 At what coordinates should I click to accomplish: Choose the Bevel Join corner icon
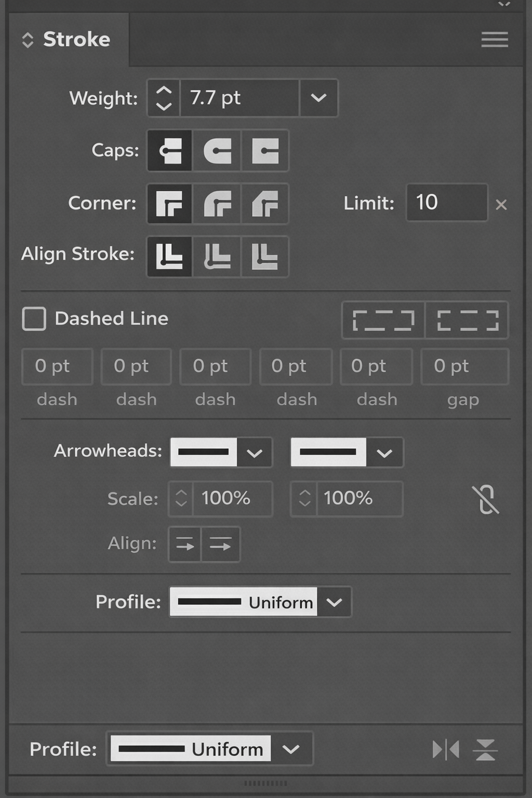[x=265, y=203]
